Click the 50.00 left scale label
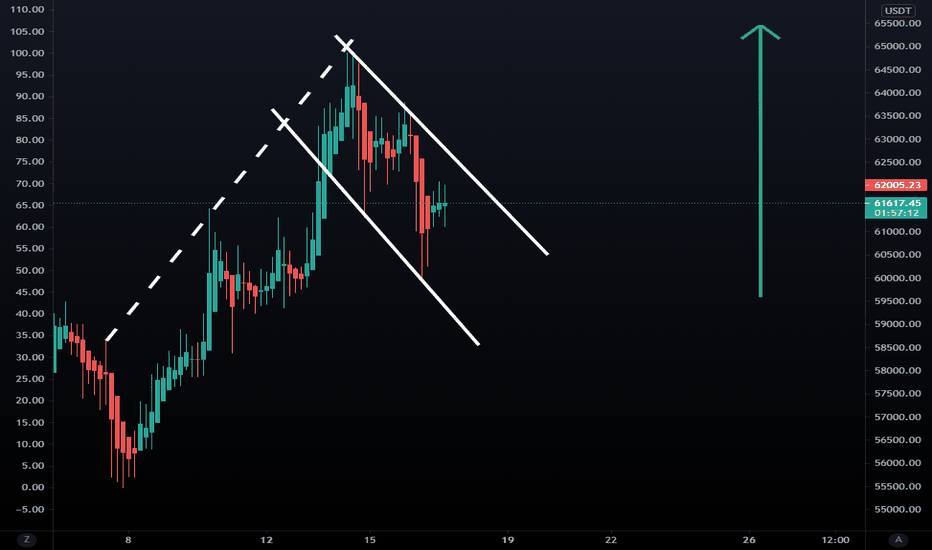Image resolution: width=932 pixels, height=550 pixels. click(30, 270)
